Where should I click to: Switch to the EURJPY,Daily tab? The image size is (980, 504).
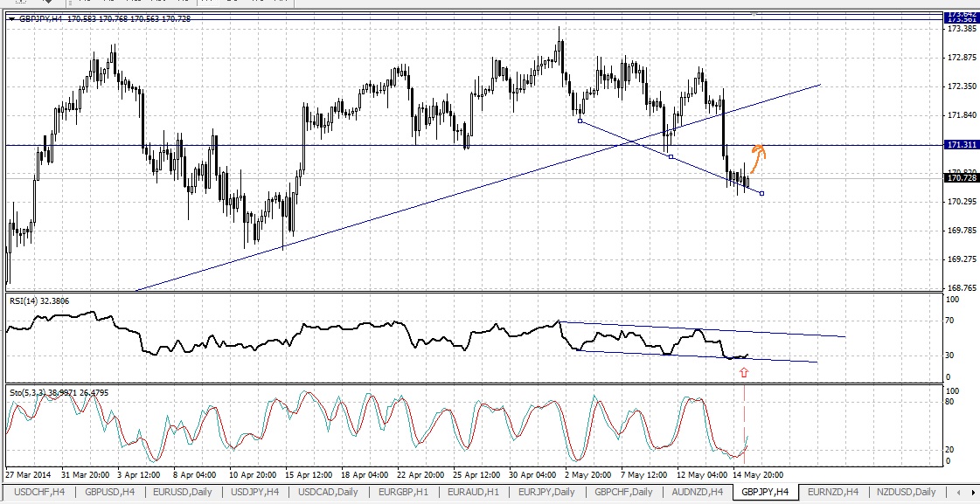pos(546,492)
